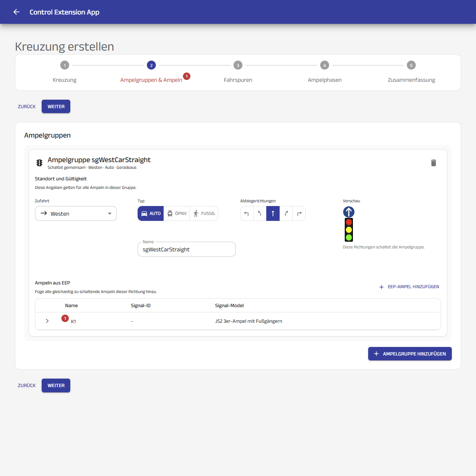Toggle the straight ahead direction arrow

[273, 213]
